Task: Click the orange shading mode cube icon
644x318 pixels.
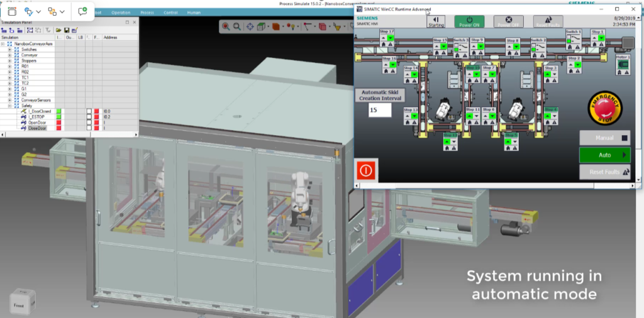Action: pos(275,26)
